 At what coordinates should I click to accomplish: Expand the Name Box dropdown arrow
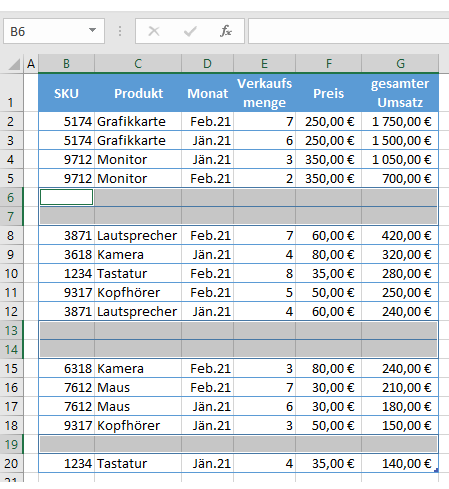coord(92,30)
